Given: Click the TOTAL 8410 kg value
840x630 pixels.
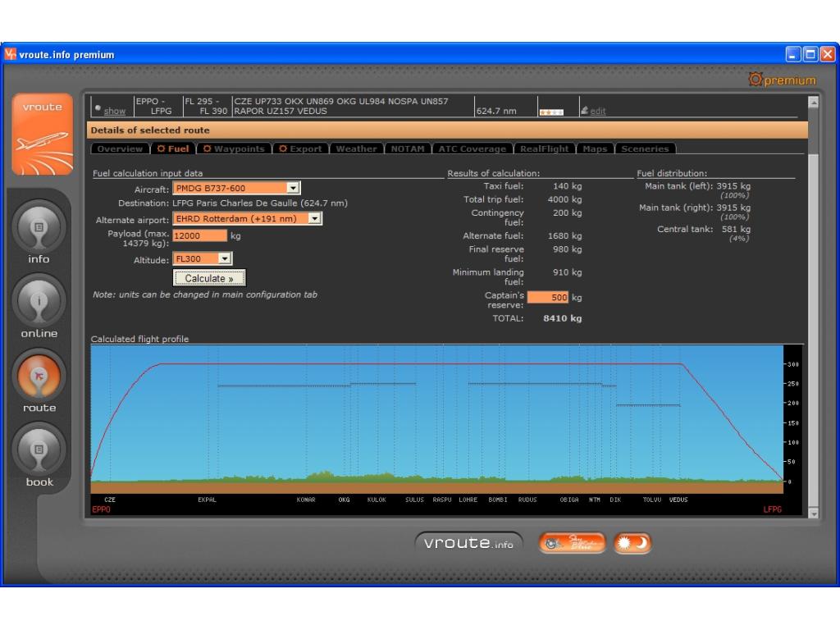Looking at the screenshot, I should point(562,318).
